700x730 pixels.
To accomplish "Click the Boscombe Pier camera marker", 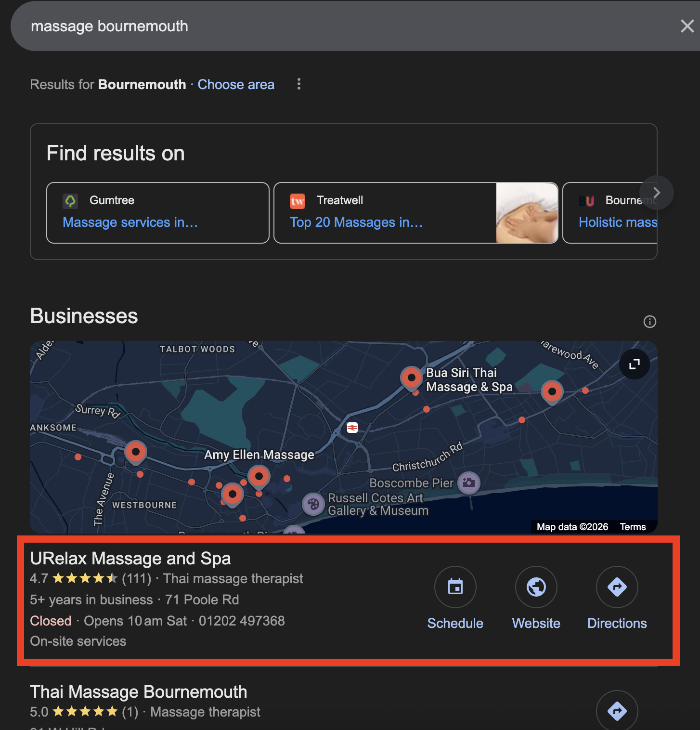I will [469, 482].
